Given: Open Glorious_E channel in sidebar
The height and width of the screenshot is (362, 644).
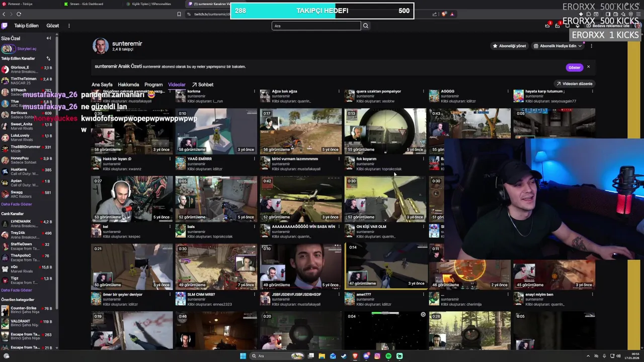Looking at the screenshot, I should (x=27, y=69).
